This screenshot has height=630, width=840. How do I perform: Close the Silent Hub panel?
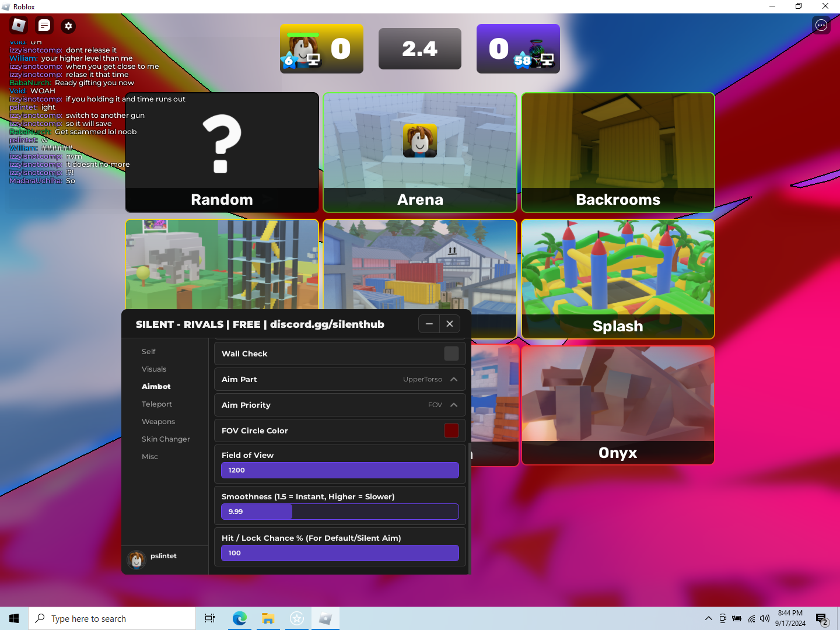point(450,324)
